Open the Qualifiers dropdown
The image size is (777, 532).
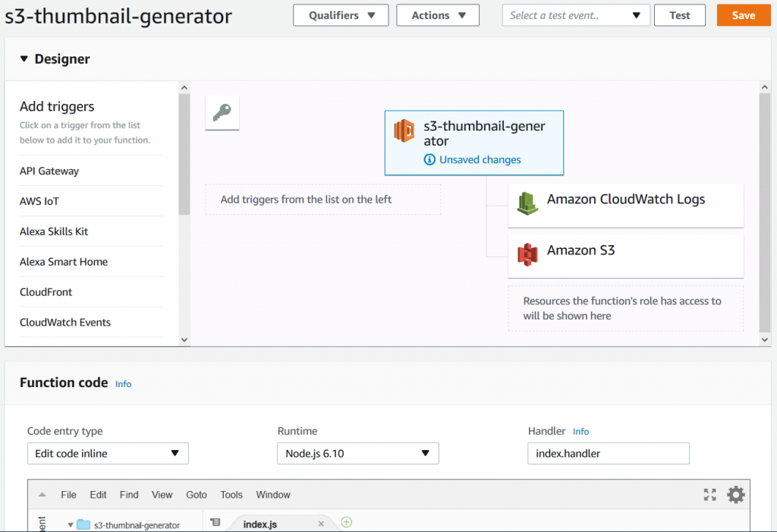[x=341, y=15]
